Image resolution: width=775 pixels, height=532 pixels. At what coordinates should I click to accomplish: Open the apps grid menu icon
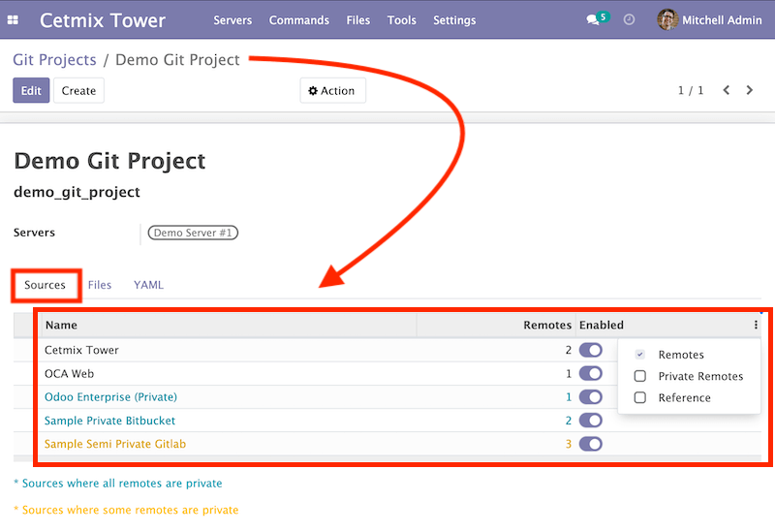pyautogui.click(x=13, y=19)
